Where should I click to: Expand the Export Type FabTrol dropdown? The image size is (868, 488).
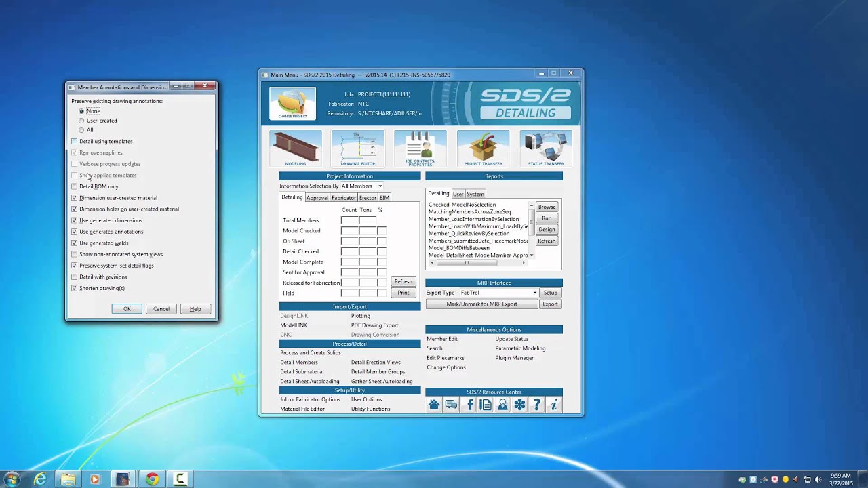(x=498, y=293)
